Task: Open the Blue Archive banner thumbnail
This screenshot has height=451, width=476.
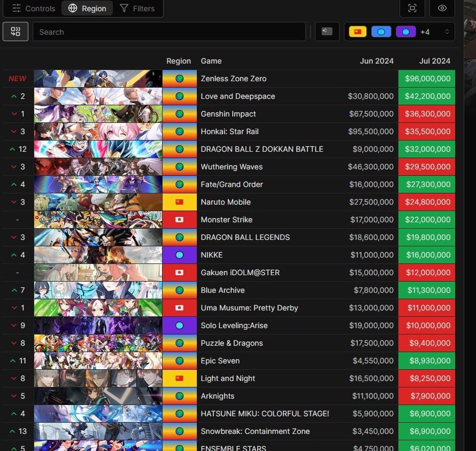Action: coord(98,290)
